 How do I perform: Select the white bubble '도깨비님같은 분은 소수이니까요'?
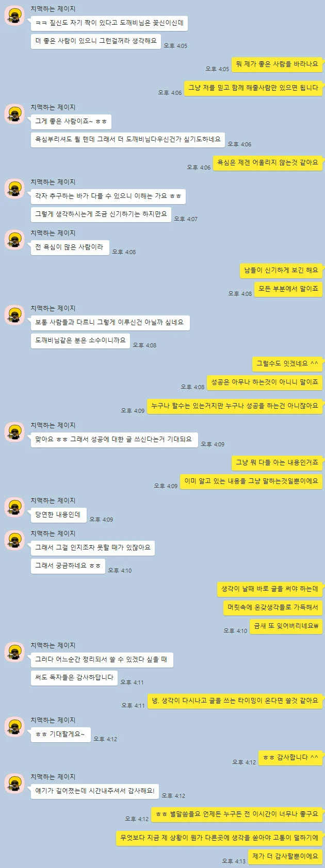point(80,341)
